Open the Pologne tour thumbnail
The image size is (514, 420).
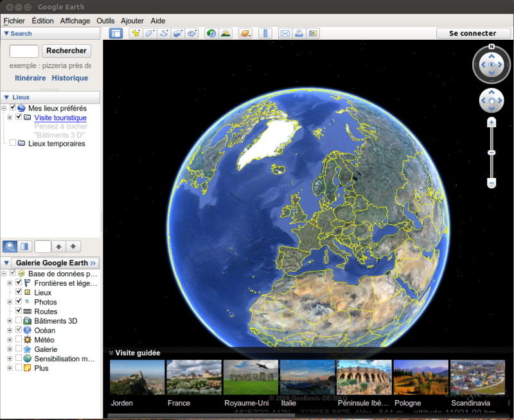pyautogui.click(x=421, y=377)
